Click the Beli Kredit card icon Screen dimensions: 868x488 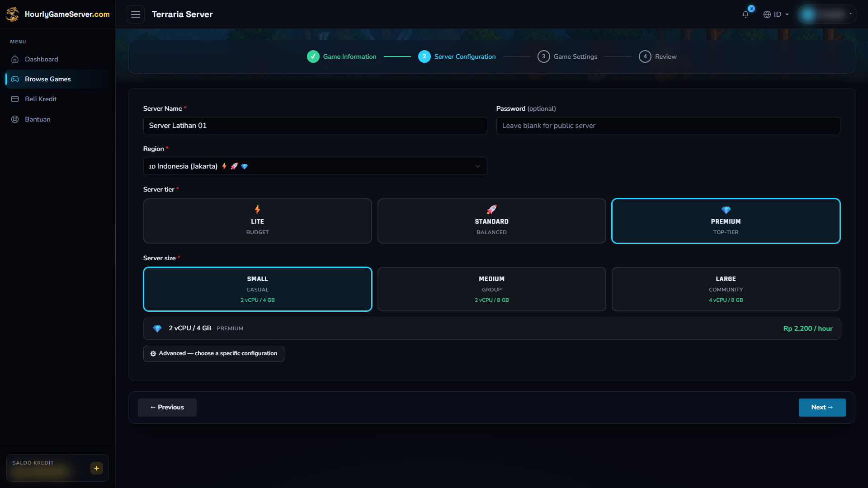click(x=15, y=99)
